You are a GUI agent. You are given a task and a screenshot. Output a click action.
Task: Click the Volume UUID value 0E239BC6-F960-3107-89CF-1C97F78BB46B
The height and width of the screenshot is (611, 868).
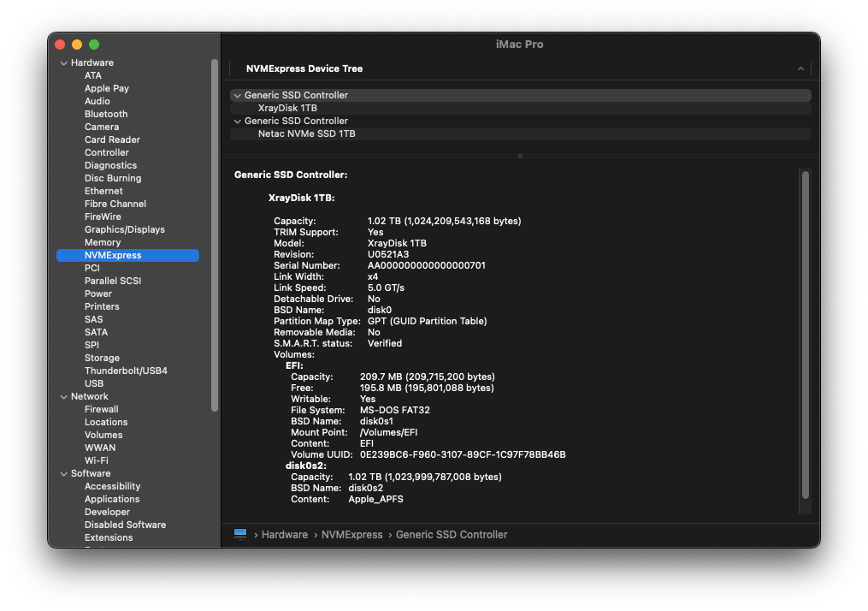[x=463, y=454]
